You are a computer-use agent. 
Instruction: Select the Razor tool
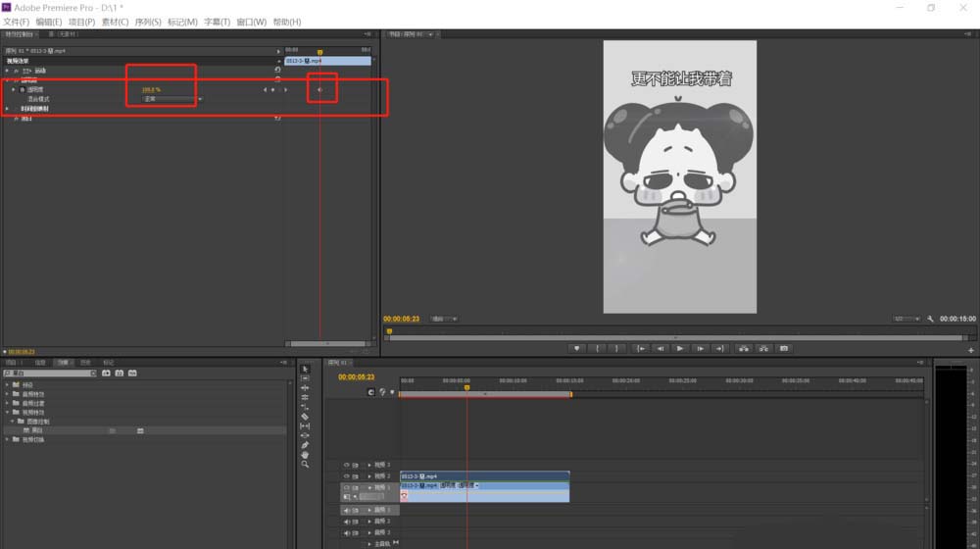pos(305,417)
